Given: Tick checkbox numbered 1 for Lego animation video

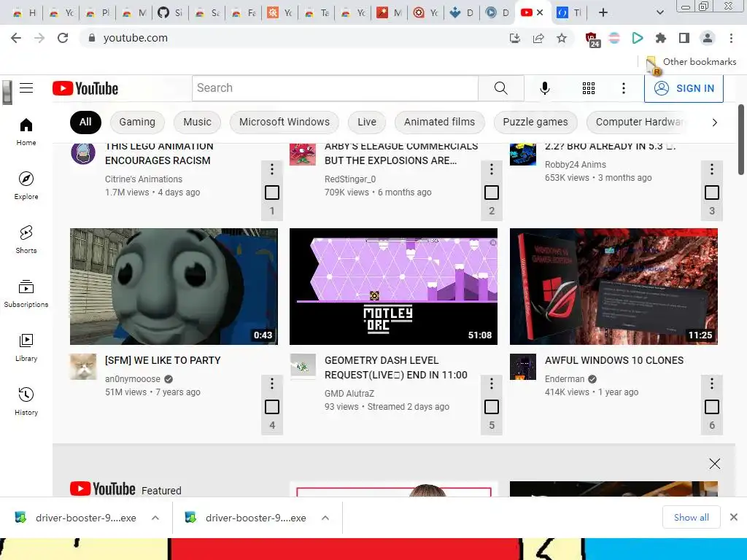Looking at the screenshot, I should click(x=272, y=192).
